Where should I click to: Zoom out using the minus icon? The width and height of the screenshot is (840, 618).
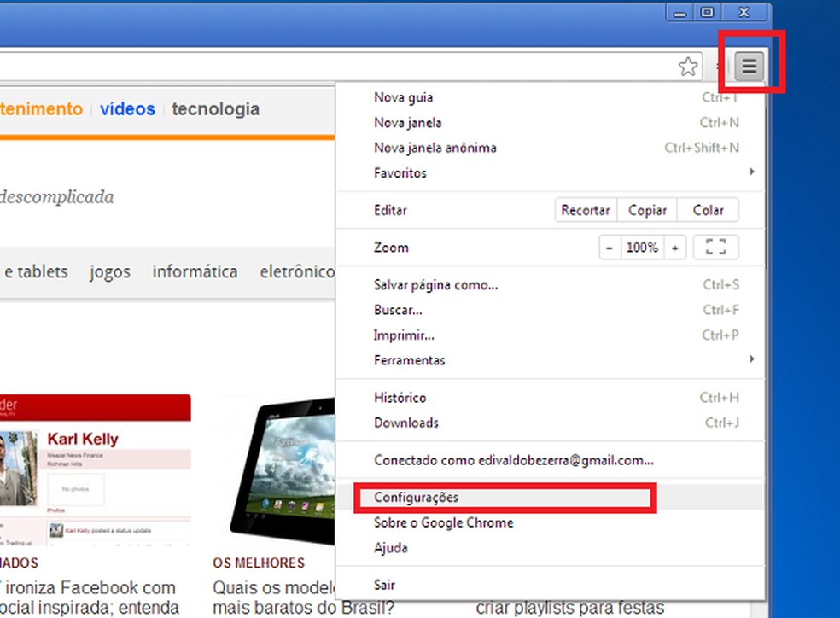609,247
